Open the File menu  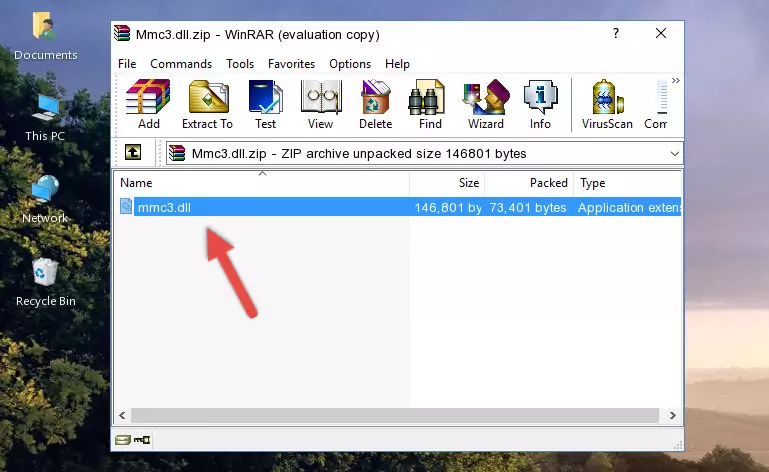[127, 64]
